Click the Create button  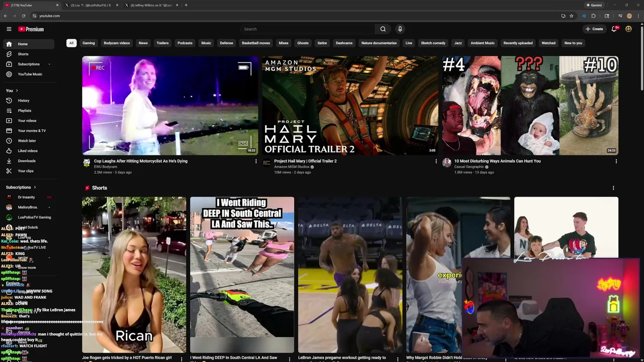pyautogui.click(x=594, y=29)
